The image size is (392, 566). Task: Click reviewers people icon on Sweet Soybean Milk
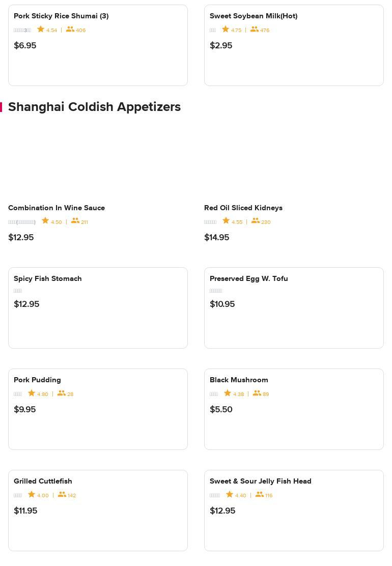[x=254, y=29]
